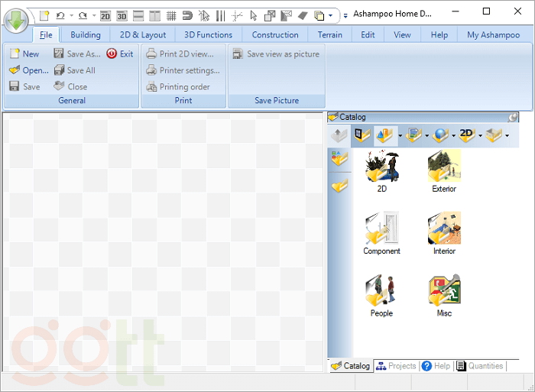Click the green download arrow application button
535x392 pixels.
click(16, 18)
